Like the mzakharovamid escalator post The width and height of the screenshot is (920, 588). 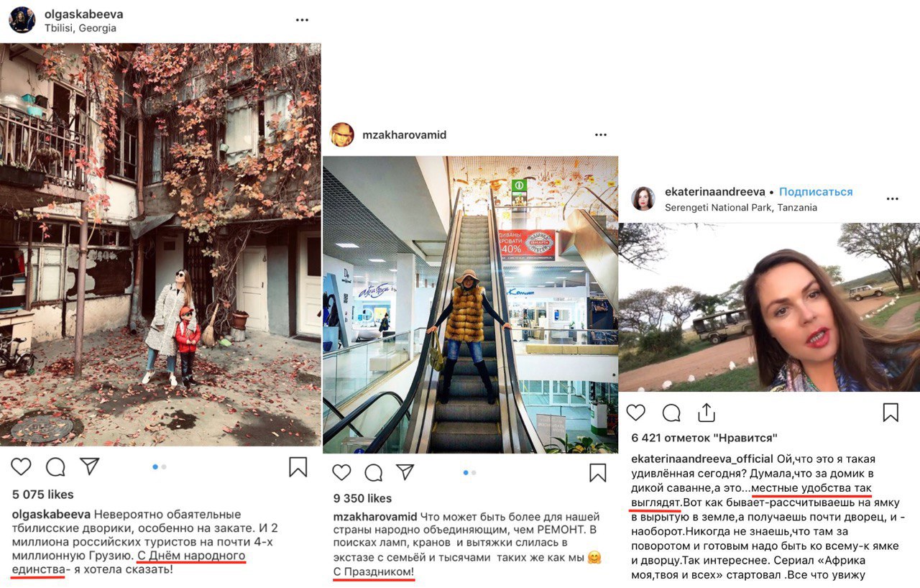point(341,472)
